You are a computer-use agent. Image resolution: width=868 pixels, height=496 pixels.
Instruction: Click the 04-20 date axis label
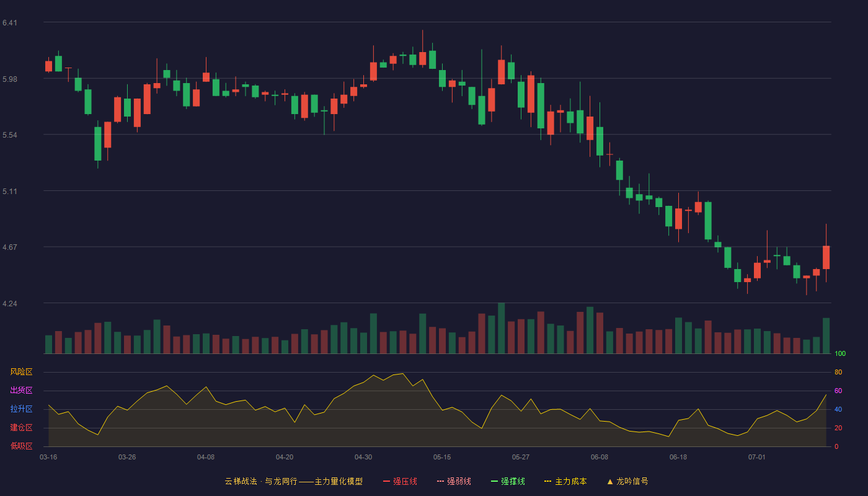(285, 457)
